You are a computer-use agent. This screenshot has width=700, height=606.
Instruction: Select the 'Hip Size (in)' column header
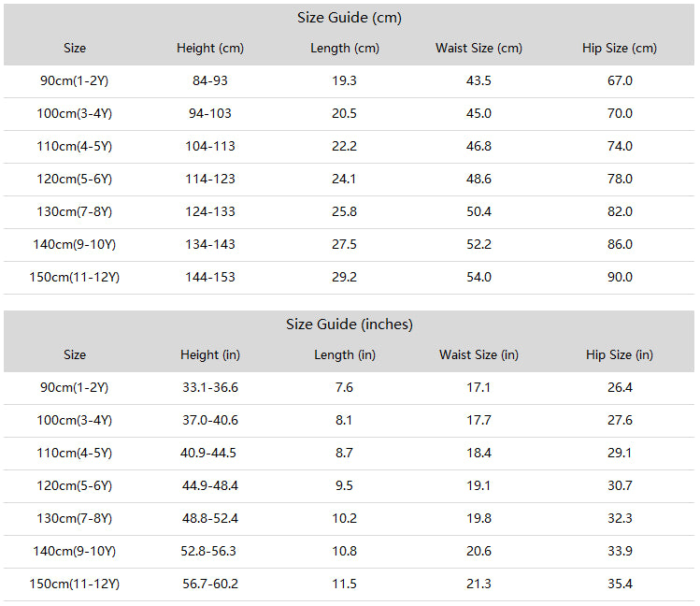pos(620,354)
